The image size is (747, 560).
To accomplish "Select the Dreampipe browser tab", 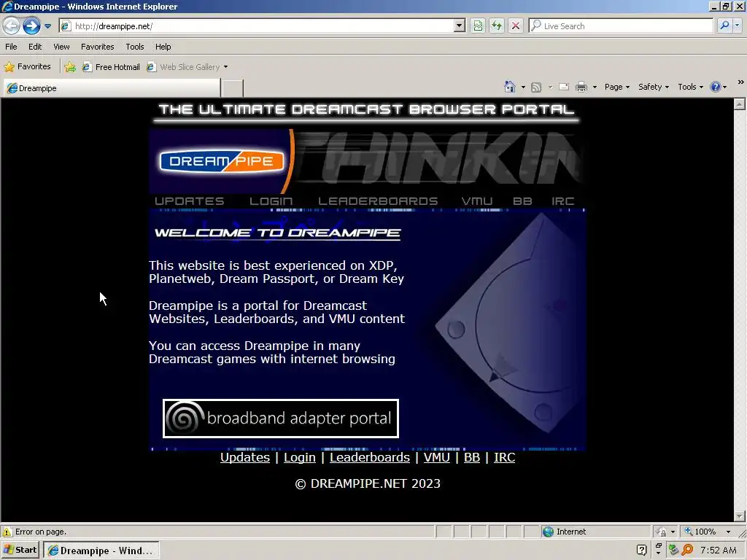I will [112, 88].
